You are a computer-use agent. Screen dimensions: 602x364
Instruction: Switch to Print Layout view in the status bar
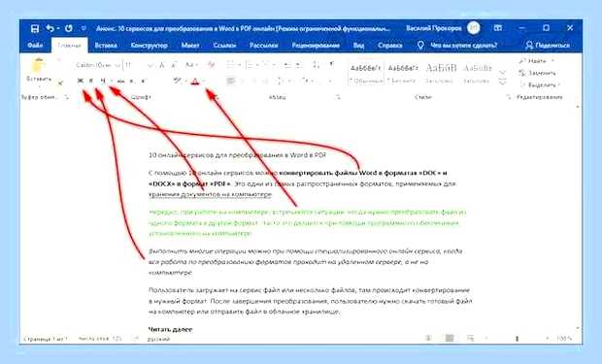(x=450, y=338)
